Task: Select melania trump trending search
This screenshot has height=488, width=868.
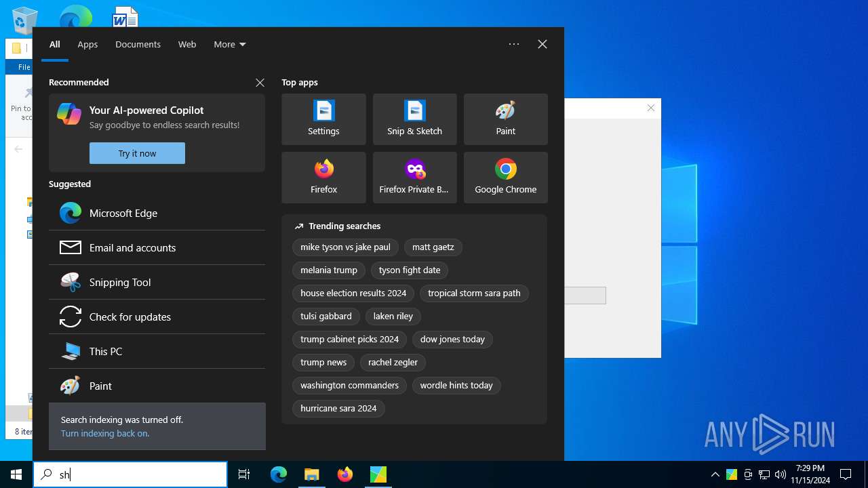Action: click(x=329, y=270)
